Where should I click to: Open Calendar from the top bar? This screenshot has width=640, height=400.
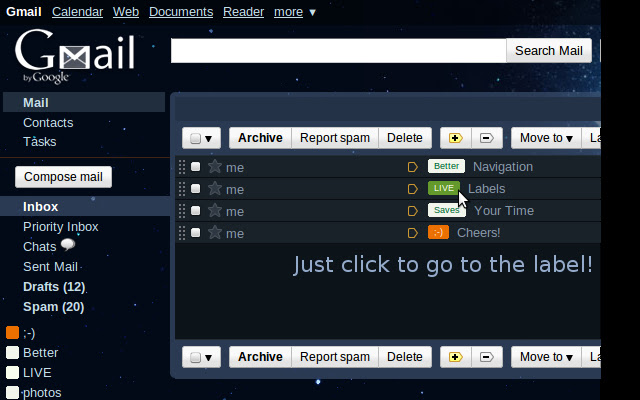tap(77, 12)
